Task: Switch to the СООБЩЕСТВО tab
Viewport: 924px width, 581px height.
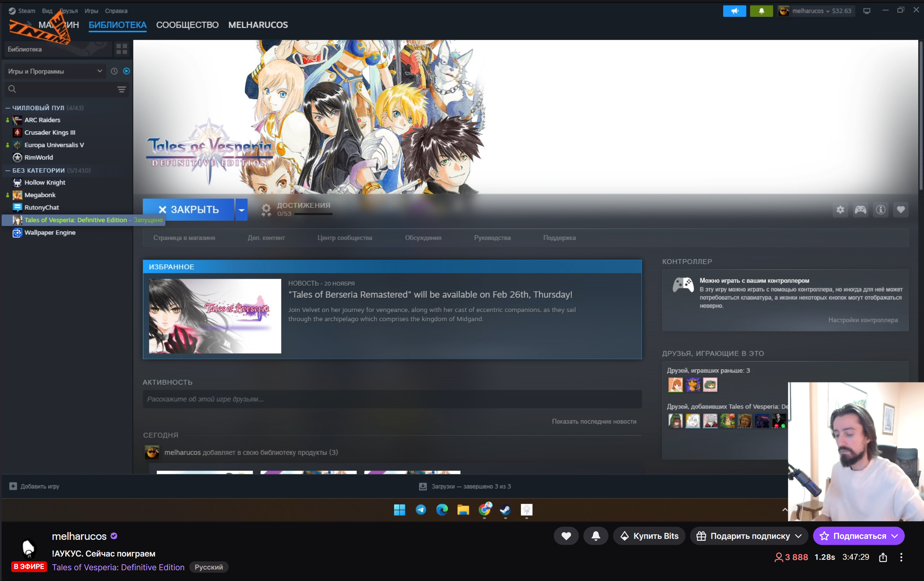Action: (187, 25)
